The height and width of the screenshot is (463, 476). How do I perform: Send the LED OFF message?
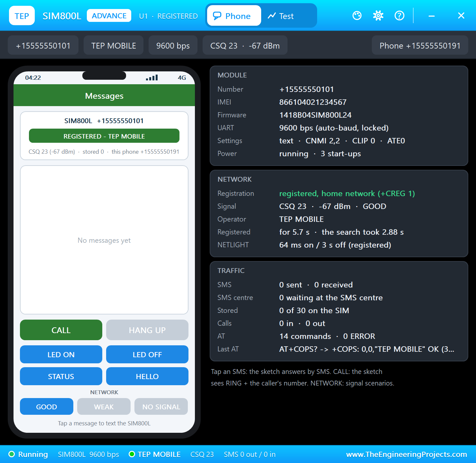tap(147, 354)
